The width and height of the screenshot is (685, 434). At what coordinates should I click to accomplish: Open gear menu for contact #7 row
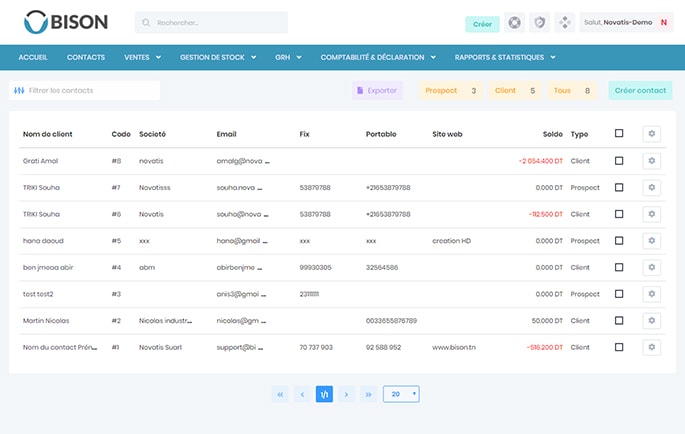(651, 187)
